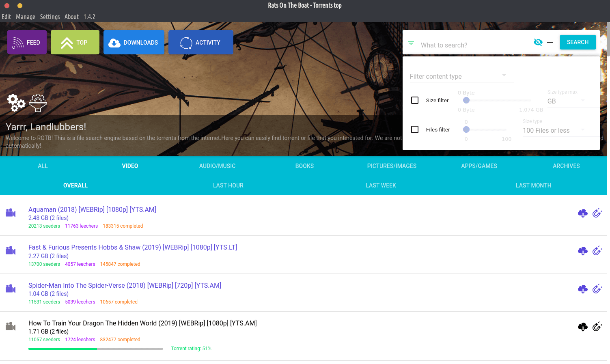Open the Filter content type dropdown
Image resolution: width=610 pixels, height=364 pixels.
pyautogui.click(x=461, y=76)
